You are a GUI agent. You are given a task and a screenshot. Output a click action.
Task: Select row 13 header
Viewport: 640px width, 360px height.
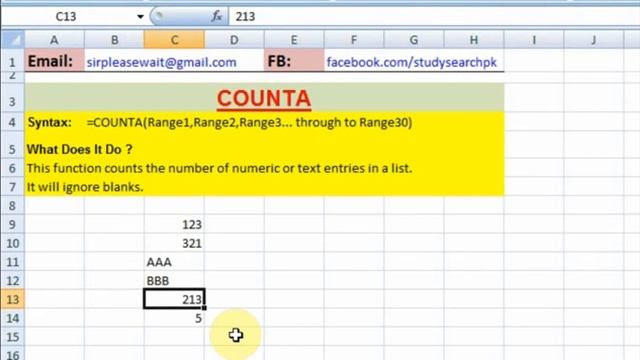13,299
